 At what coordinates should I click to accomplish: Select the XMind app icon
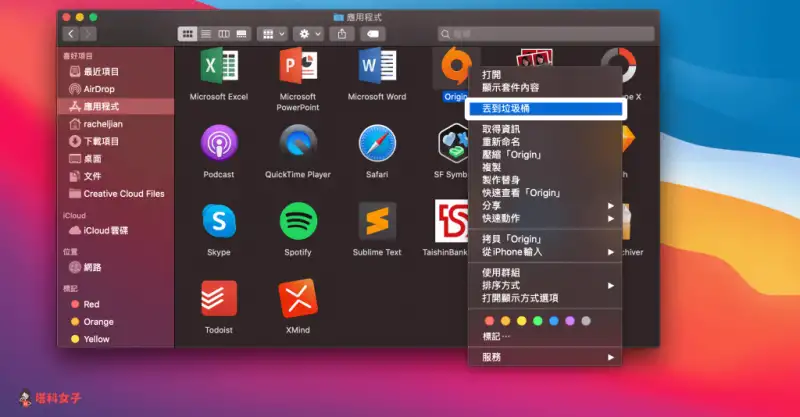(298, 299)
